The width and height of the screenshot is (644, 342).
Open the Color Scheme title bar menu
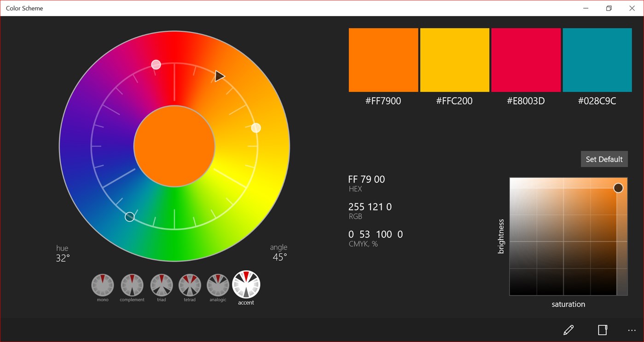coord(24,8)
